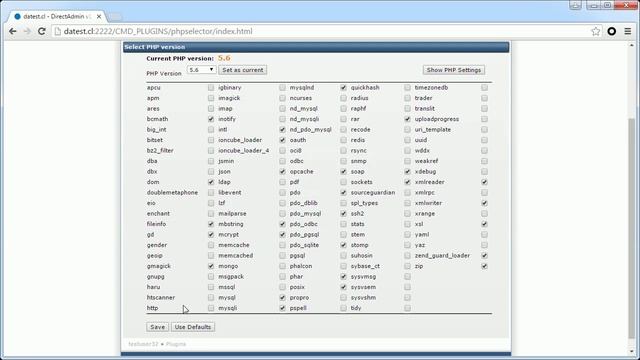The image size is (640, 360).
Task: Toggle the quickhash extension checkbox
Action: click(407, 87)
